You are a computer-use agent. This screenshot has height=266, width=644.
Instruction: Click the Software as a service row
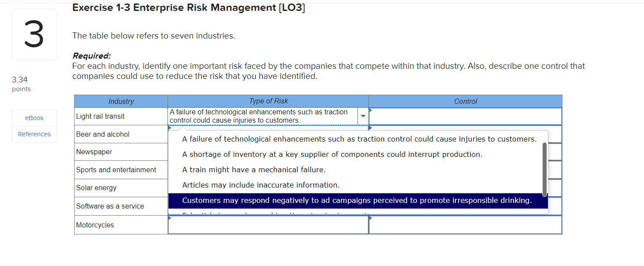(x=110, y=206)
